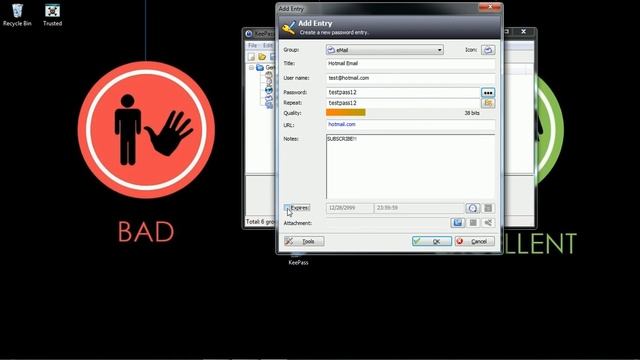Click the expiry time field

tap(419, 208)
